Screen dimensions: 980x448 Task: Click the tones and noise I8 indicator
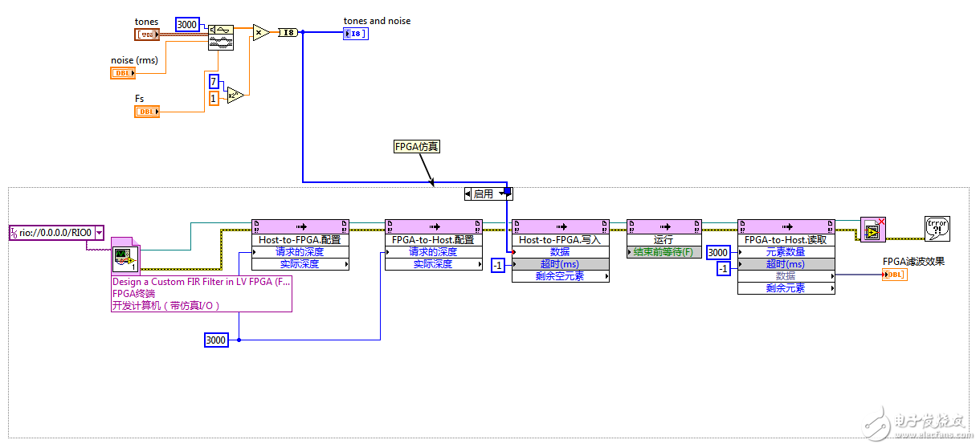(x=356, y=33)
